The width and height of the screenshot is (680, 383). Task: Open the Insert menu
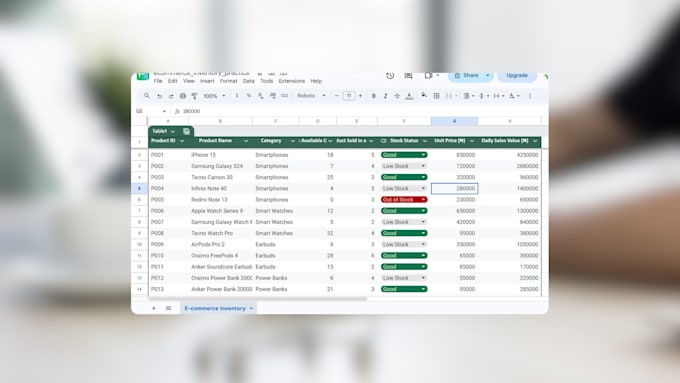coord(207,81)
